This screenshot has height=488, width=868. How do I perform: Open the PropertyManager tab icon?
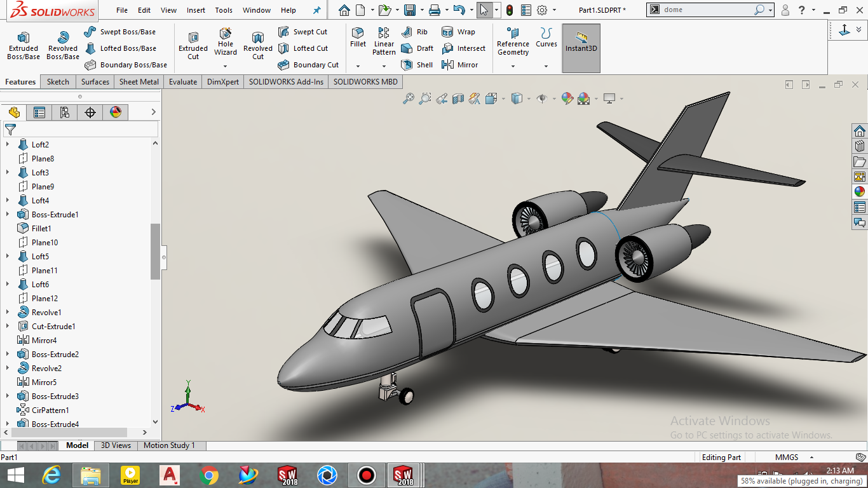tap(39, 112)
